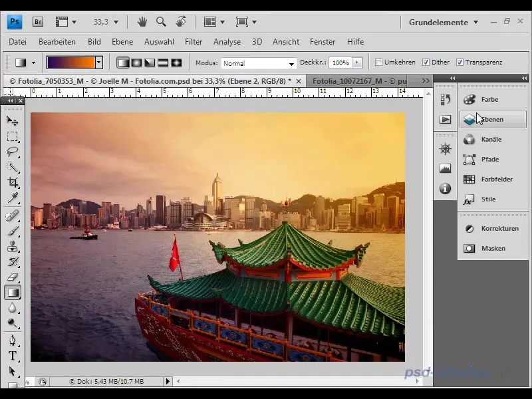The image size is (532, 399).
Task: Click the Deckkraft 100% opacity field
Action: [340, 63]
